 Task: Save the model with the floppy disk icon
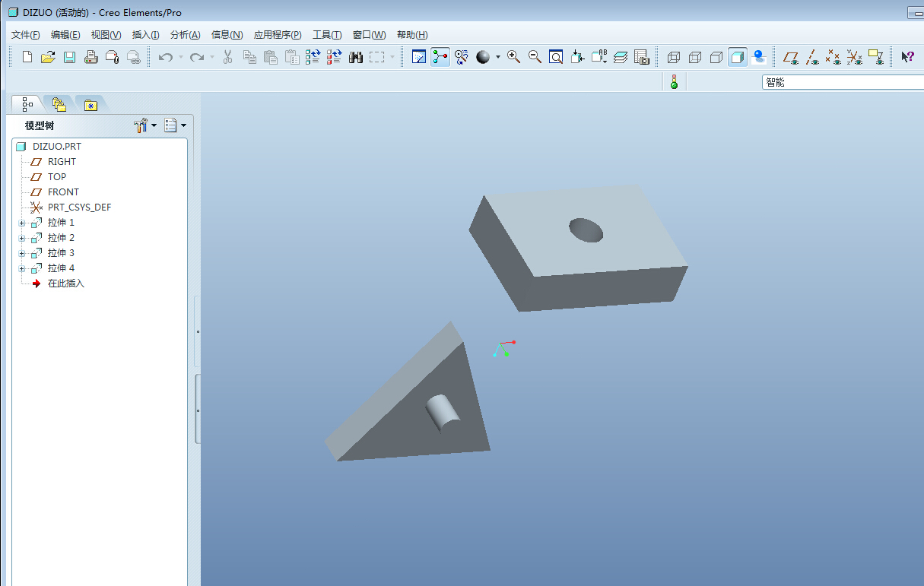(x=69, y=57)
